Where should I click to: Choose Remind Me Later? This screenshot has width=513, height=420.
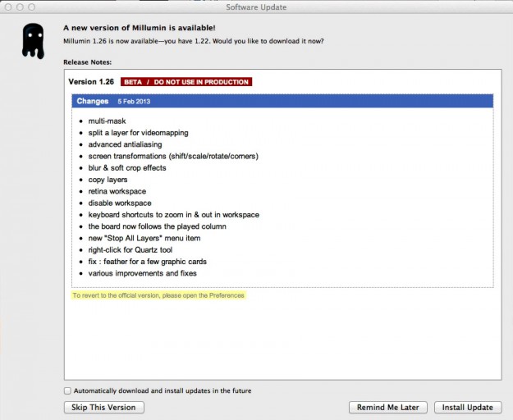(388, 408)
